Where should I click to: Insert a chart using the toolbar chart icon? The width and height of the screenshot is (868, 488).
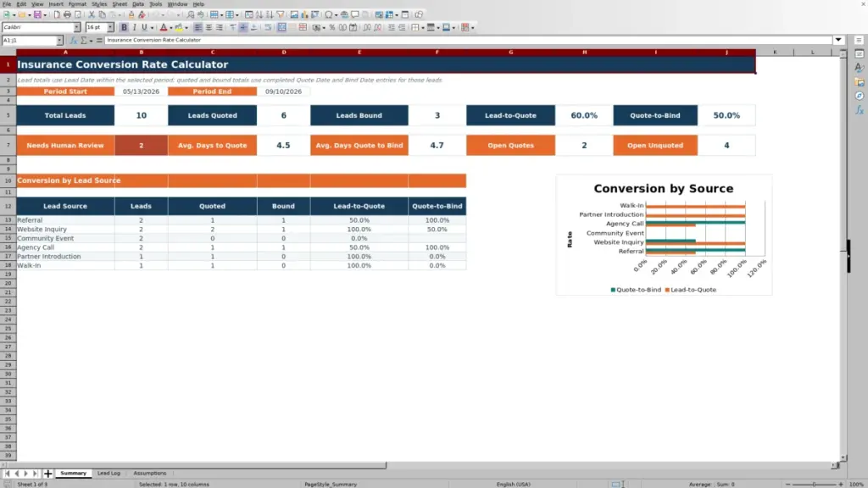click(304, 14)
